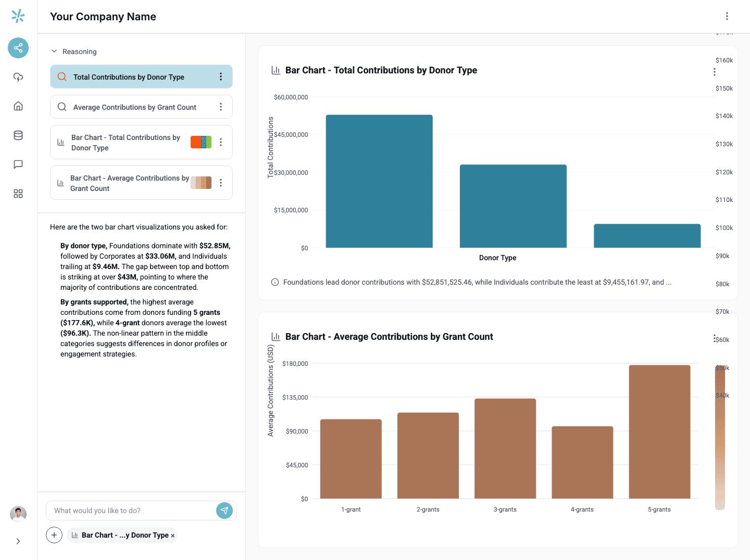The height and width of the screenshot is (560, 750).
Task: Open the grid apps icon in sidebar
Action: coord(18,194)
